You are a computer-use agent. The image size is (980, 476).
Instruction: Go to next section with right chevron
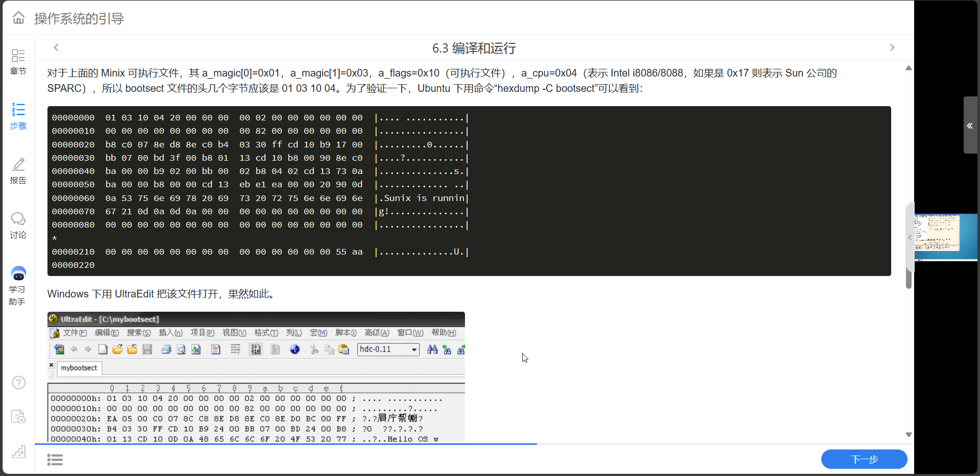(892, 47)
